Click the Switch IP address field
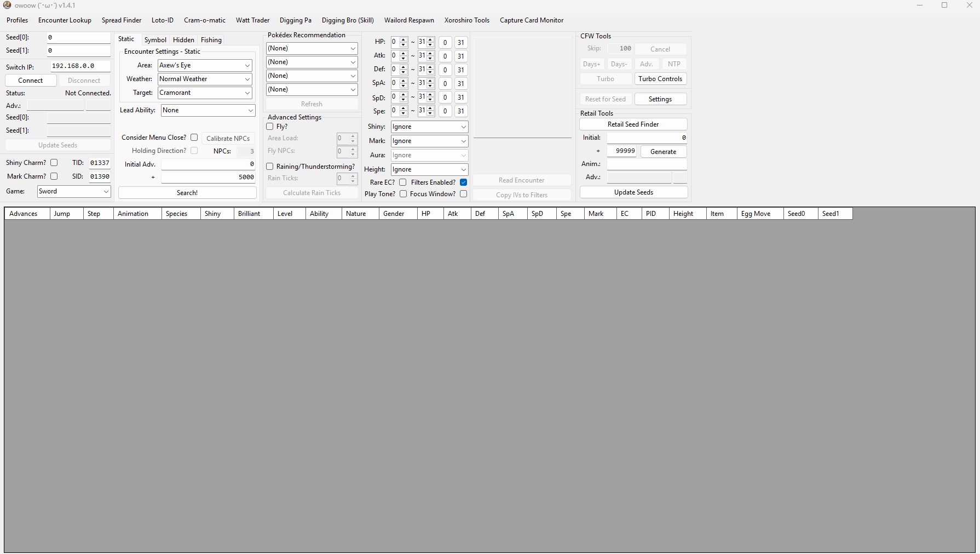Image resolution: width=980 pixels, height=554 pixels. tap(80, 66)
